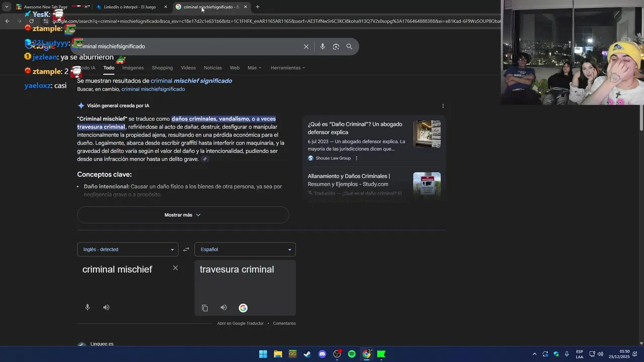This screenshot has width=644, height=362.
Task: Open '¿Qué es Daño Criminal?' article
Action: 355,128
